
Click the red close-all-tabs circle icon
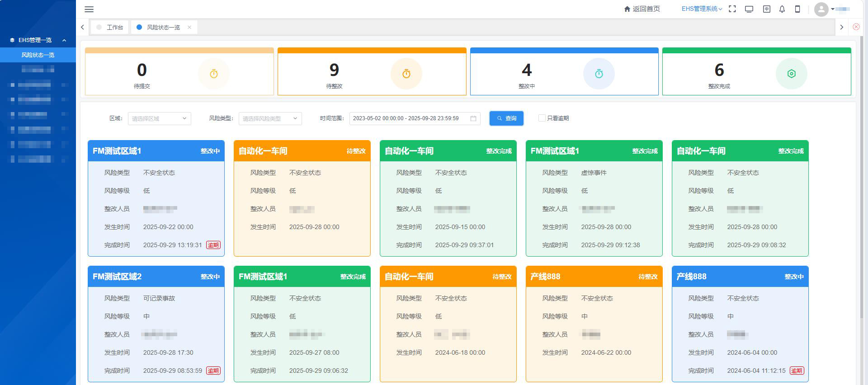pos(856,27)
